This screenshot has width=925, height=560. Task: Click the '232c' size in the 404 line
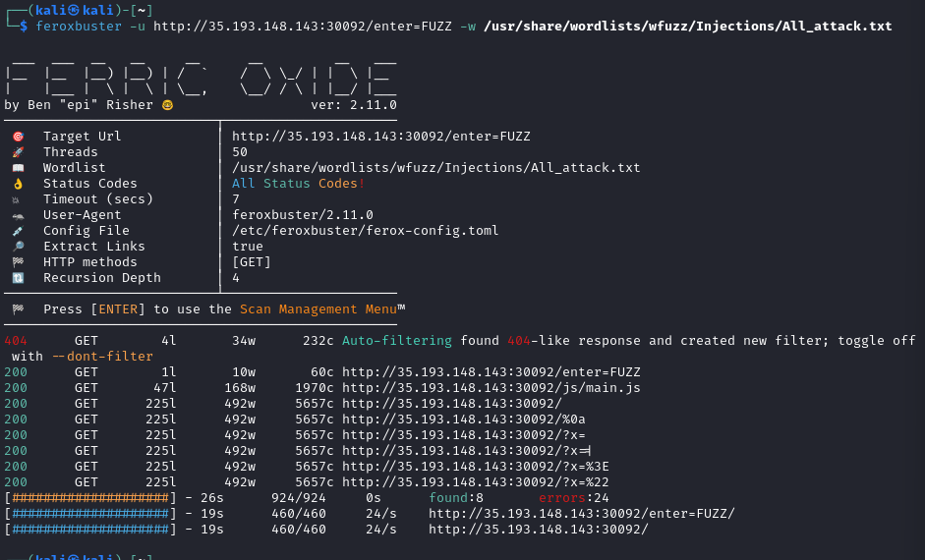pos(318,341)
